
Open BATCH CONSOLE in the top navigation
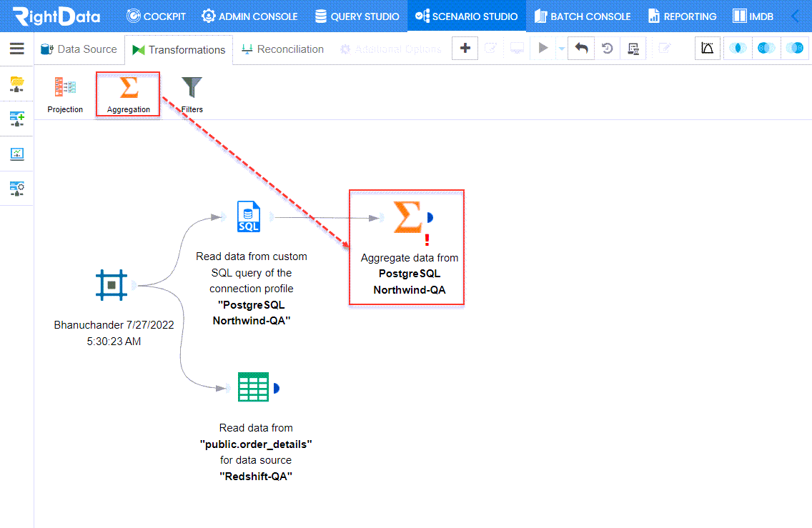tap(583, 16)
